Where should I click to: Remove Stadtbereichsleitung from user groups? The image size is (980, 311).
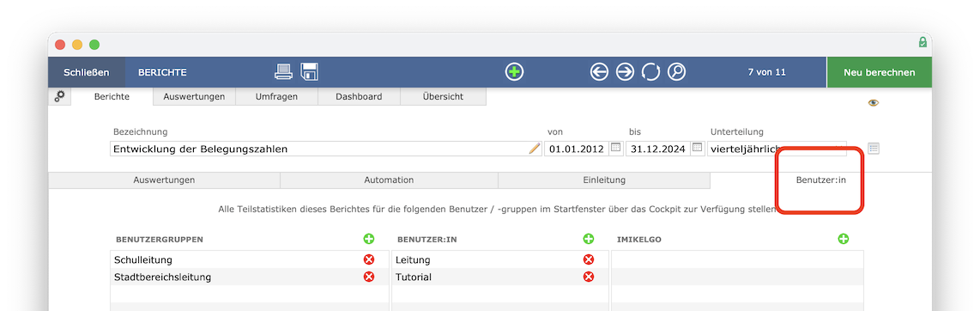[x=369, y=277]
